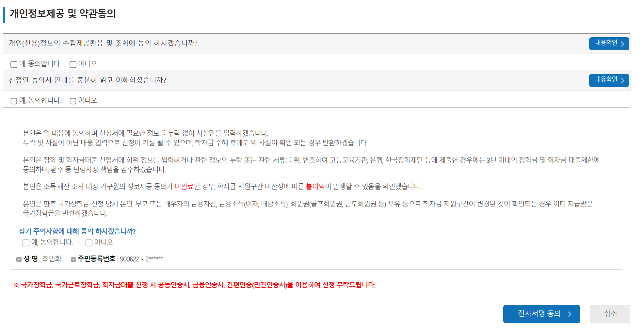Viewport: 644px width, 333px height.
Task: Check 예, 동의합니다 under 상기 주의사항 question
Action: [x=25, y=242]
